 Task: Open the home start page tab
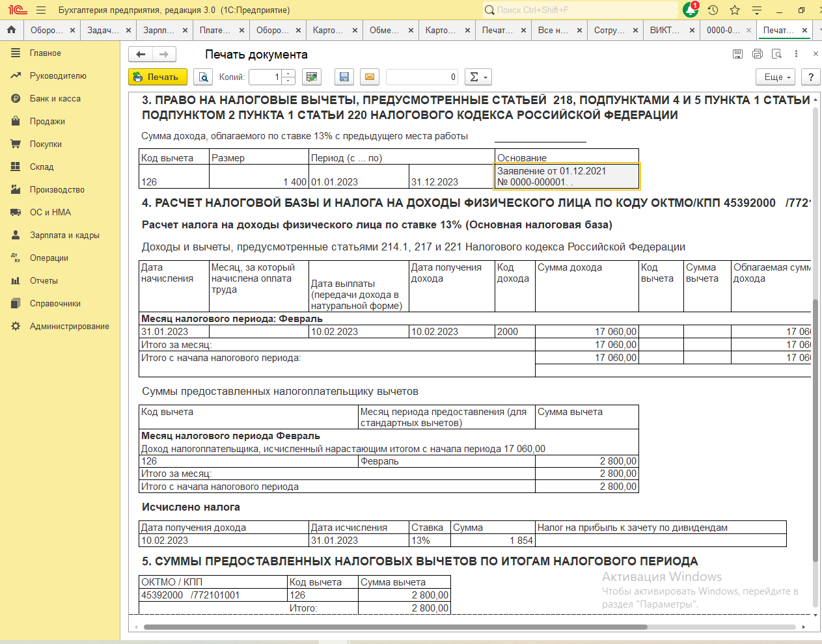11,30
